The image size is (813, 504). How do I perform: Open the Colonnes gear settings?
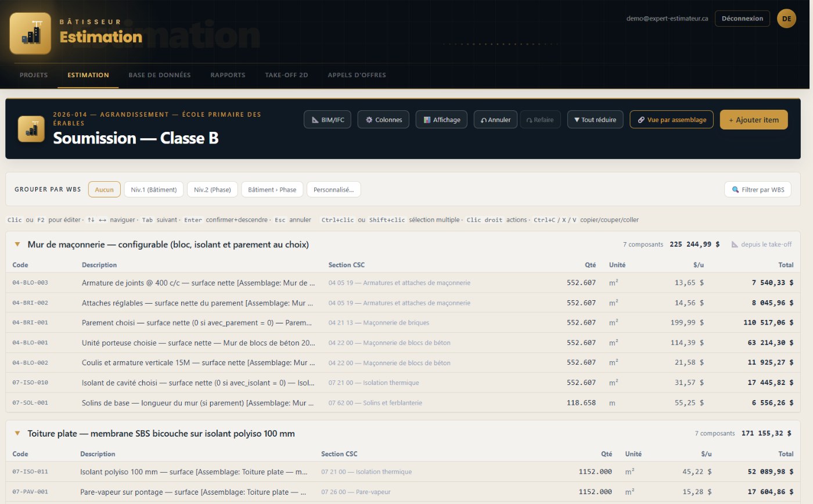pyautogui.click(x=383, y=120)
